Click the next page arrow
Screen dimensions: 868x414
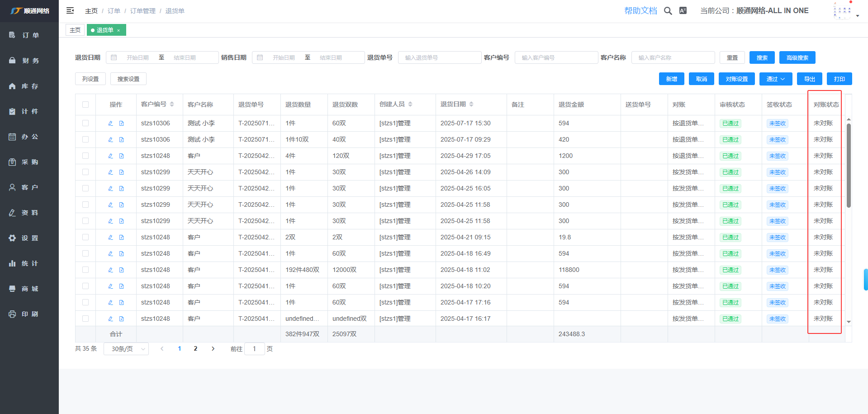(x=213, y=348)
